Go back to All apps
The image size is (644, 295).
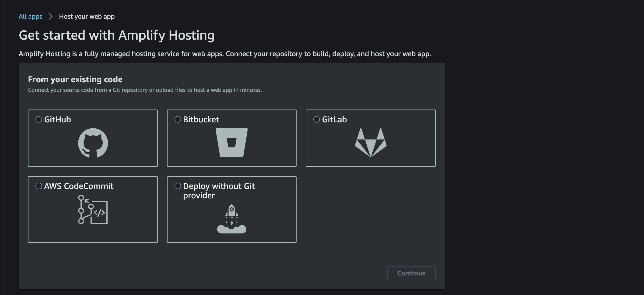[x=31, y=17]
